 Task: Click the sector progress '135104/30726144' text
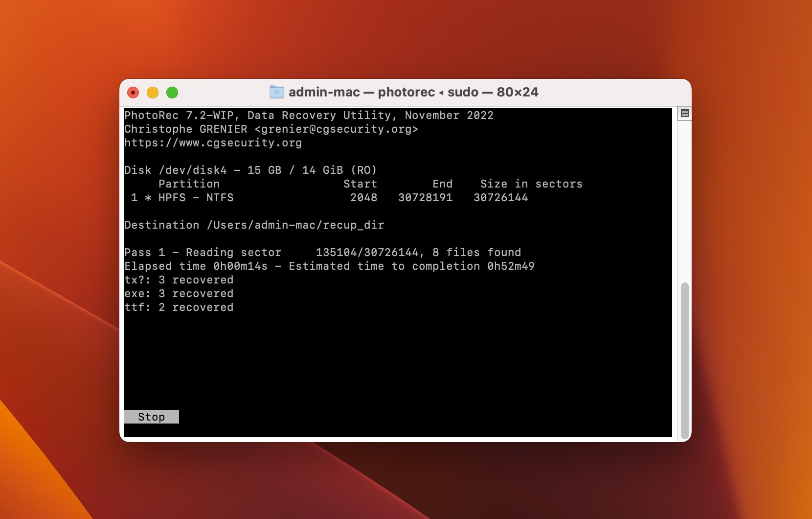tap(367, 253)
